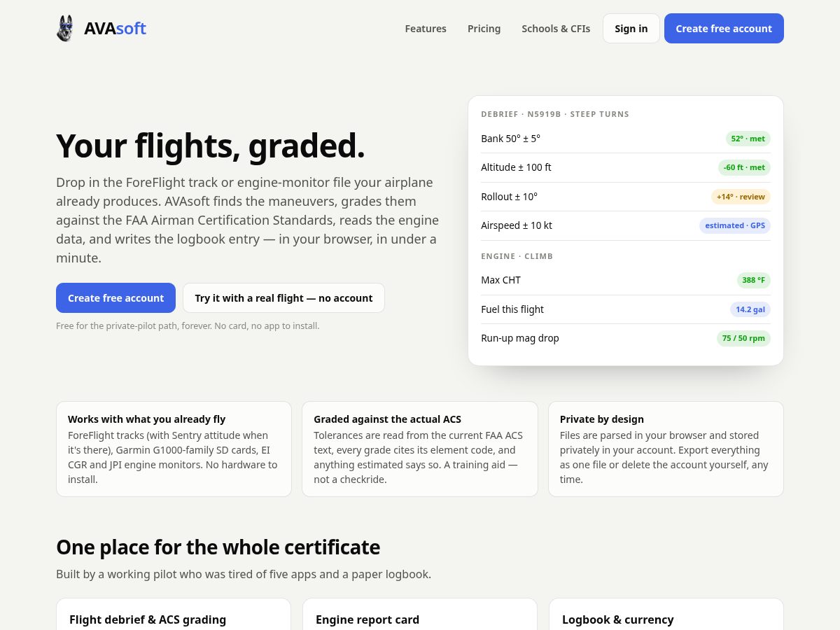This screenshot has height=630, width=840.
Task: Open the Features nav link
Action: [x=426, y=29]
